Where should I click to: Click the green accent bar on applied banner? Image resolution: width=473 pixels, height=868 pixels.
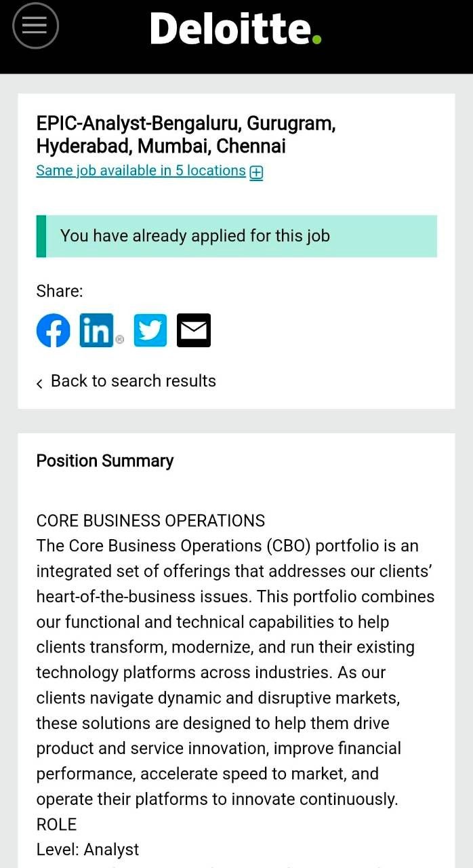(41, 236)
